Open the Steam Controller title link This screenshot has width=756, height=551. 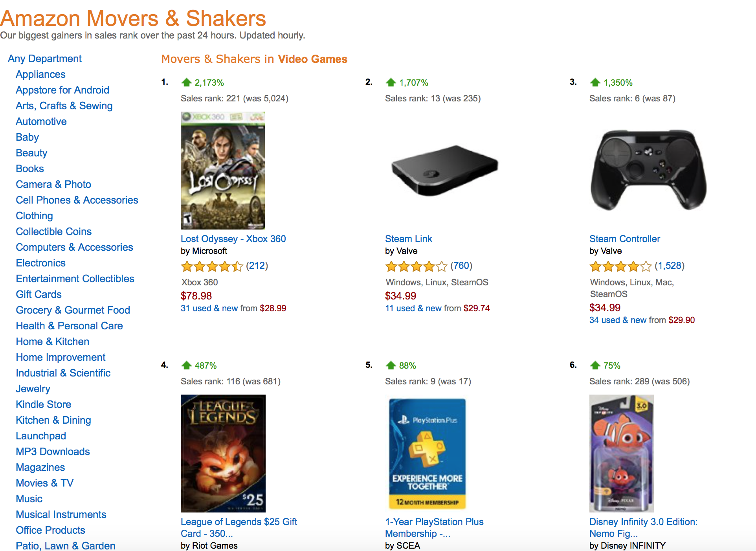tap(624, 239)
